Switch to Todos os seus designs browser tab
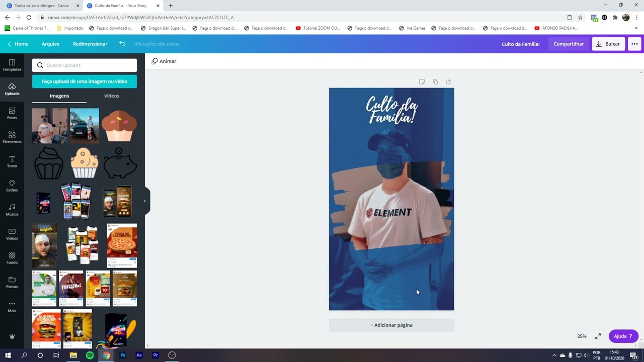Screen dimensions: 644x362 (42, 6)
